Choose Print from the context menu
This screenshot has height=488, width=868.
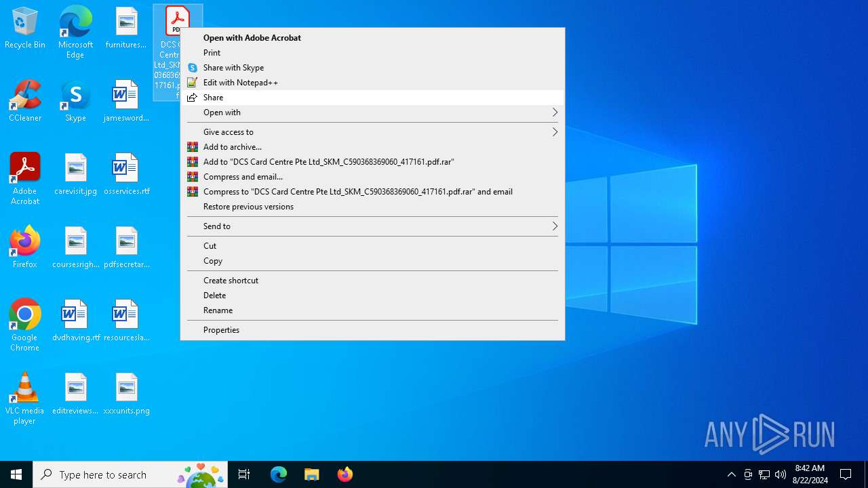click(372, 53)
